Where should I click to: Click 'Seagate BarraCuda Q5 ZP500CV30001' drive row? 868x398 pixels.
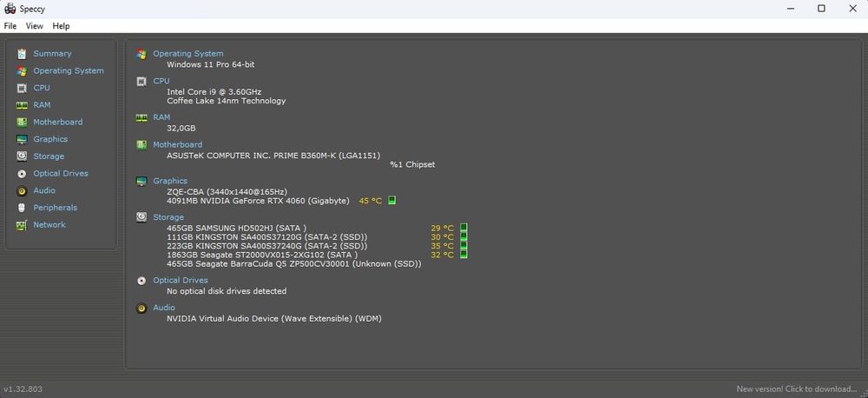tap(294, 264)
